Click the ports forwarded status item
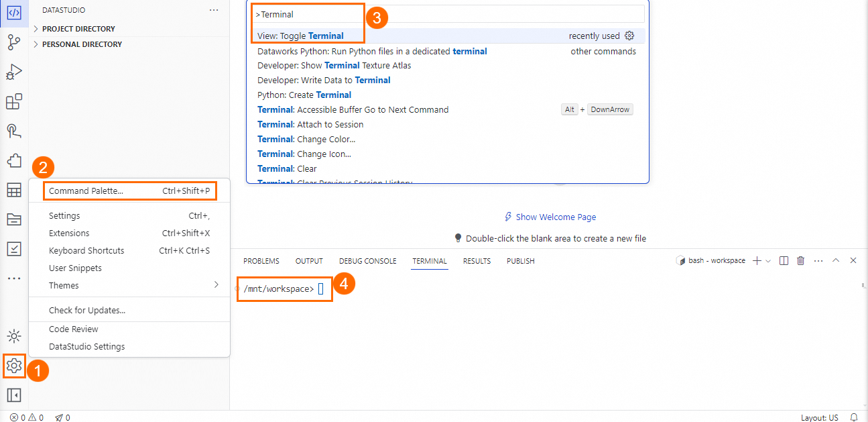Image resolution: width=868 pixels, height=422 pixels. point(62,417)
